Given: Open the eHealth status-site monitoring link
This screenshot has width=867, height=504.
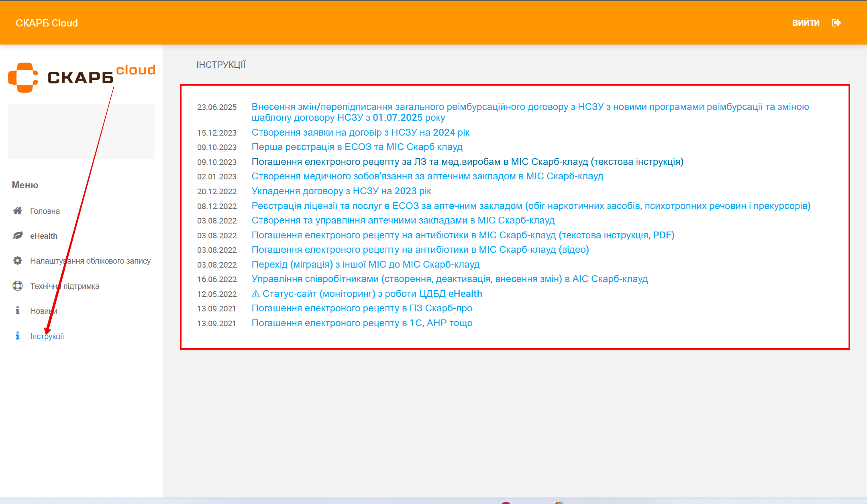Looking at the screenshot, I should coord(366,294).
